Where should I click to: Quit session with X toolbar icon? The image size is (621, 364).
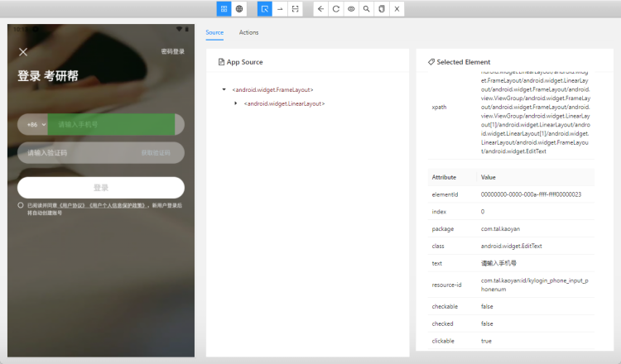pos(397,9)
